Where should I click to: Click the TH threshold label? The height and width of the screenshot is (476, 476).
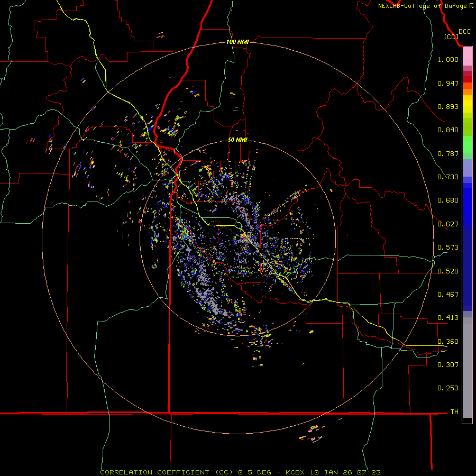click(x=454, y=412)
